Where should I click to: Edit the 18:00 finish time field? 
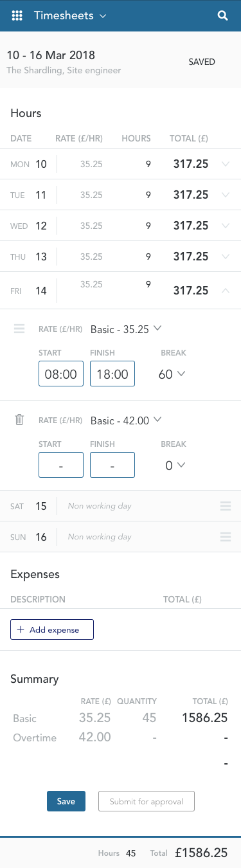pos(112,374)
